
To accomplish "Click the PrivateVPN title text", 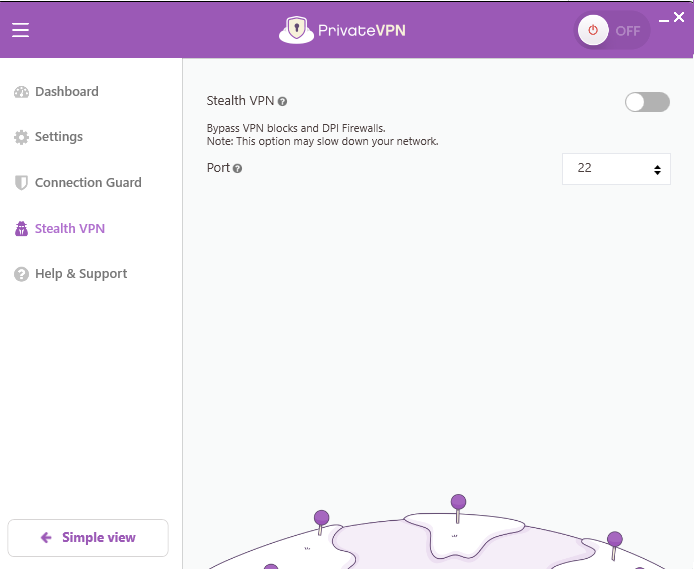I will 362,30.
